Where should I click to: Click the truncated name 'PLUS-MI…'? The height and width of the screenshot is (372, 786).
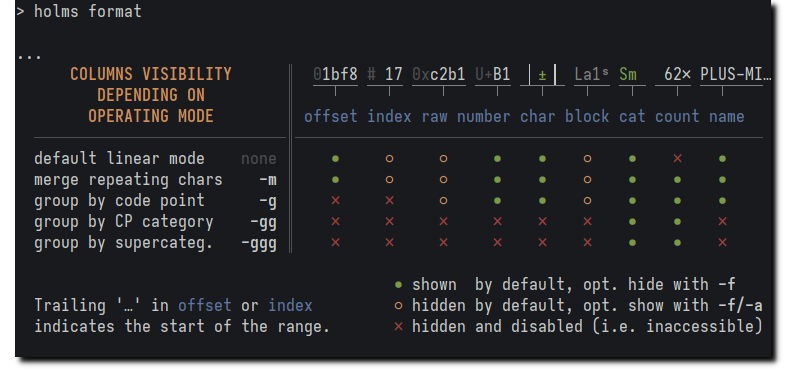(x=736, y=75)
